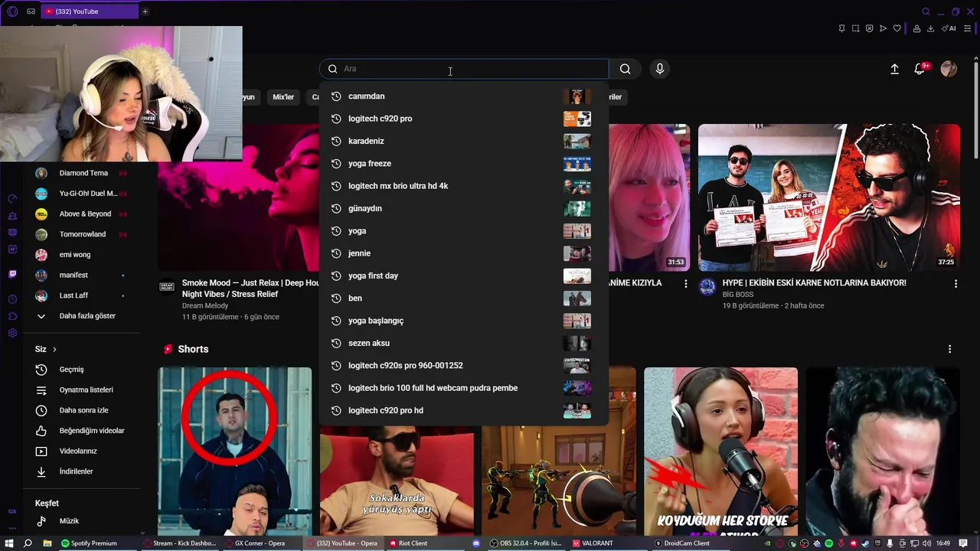Open YouTube notifications bell
Viewport: 980px width, 551px height.
coord(920,69)
